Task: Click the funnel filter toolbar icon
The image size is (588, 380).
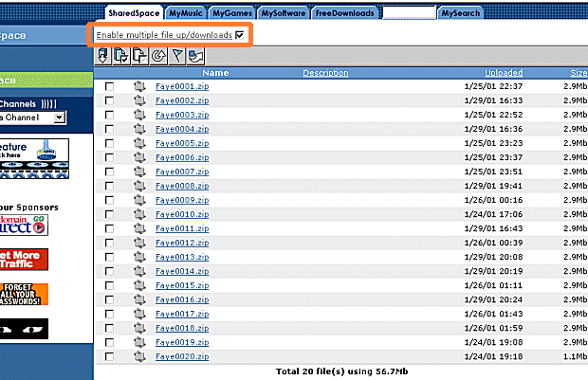Action: (x=175, y=56)
